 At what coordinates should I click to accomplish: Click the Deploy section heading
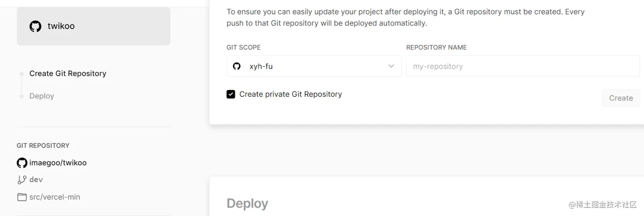247,204
